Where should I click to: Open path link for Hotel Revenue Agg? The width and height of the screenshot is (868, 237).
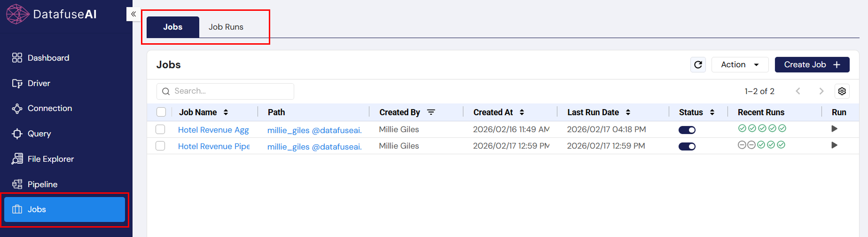(314, 130)
